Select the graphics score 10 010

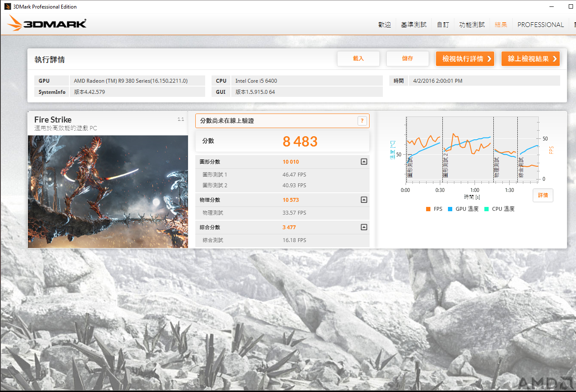pos(291,162)
